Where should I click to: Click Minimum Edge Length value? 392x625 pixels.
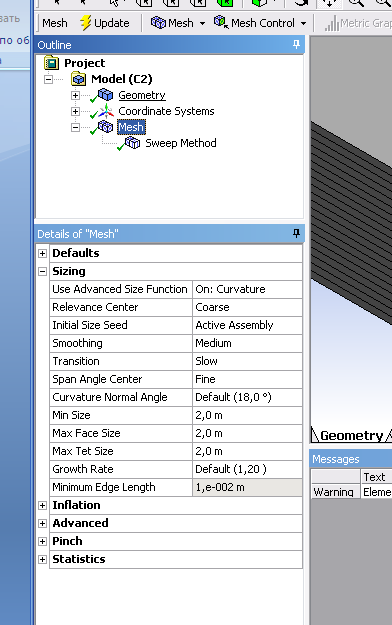coord(247,487)
